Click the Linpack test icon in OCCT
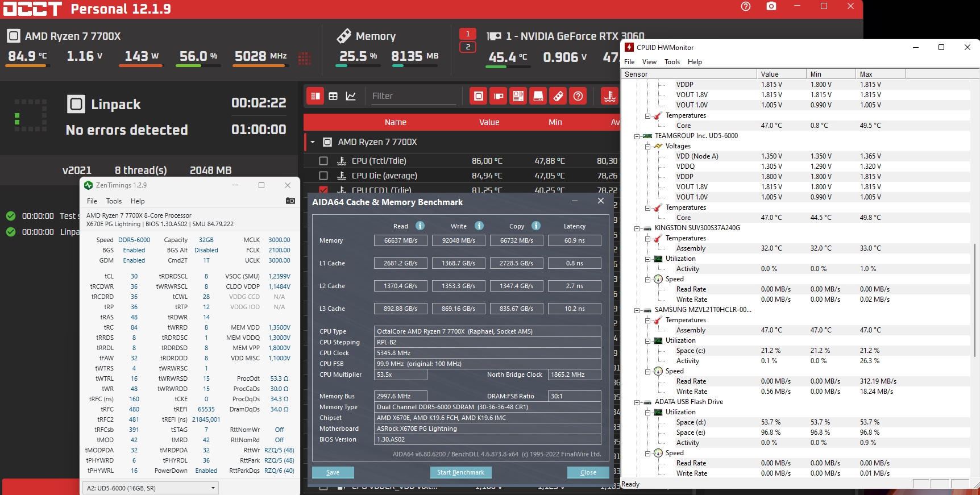 tap(76, 104)
